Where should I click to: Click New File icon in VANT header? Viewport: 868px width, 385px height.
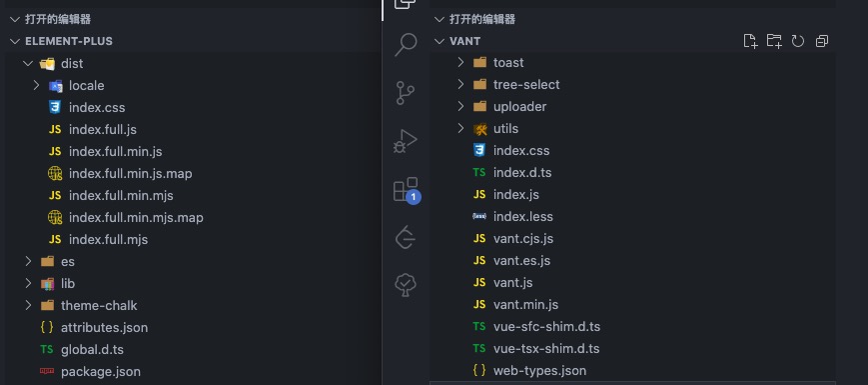(750, 41)
